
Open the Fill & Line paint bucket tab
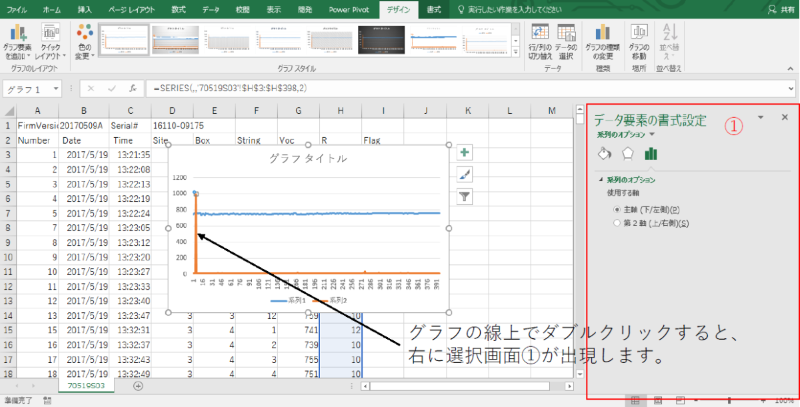(604, 153)
